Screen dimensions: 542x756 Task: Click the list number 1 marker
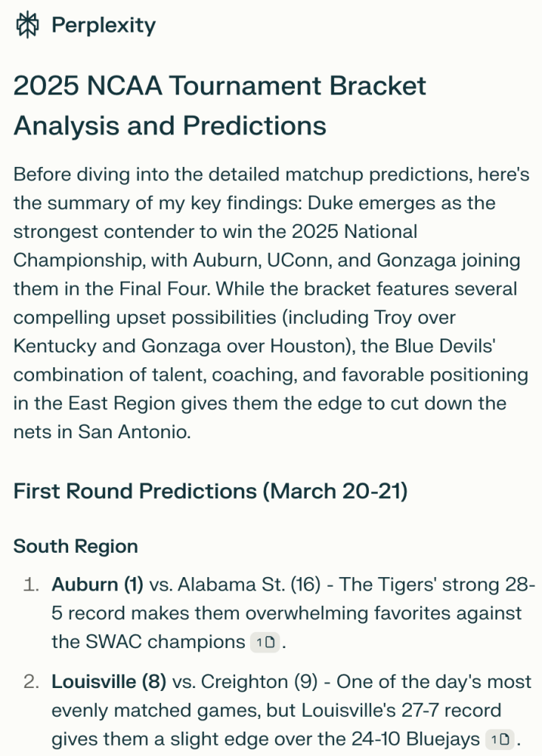[31, 585]
